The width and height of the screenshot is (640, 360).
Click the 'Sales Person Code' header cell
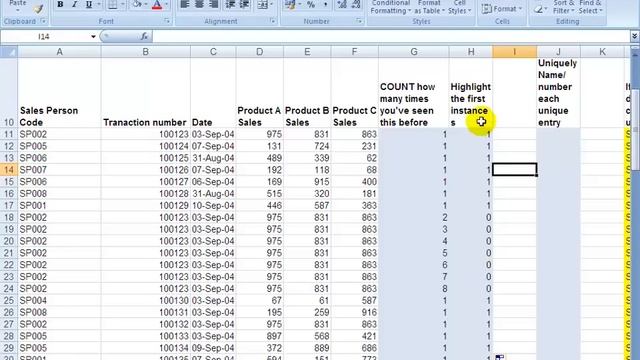pyautogui.click(x=59, y=93)
